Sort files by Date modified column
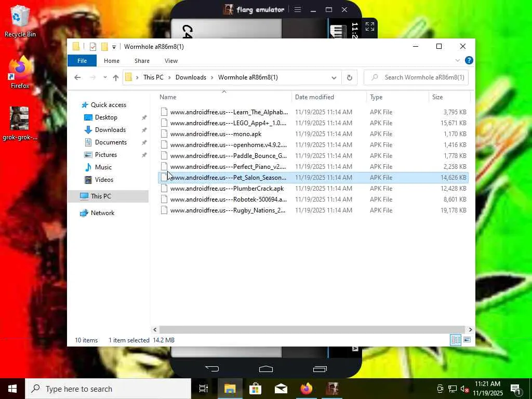 pos(329,97)
